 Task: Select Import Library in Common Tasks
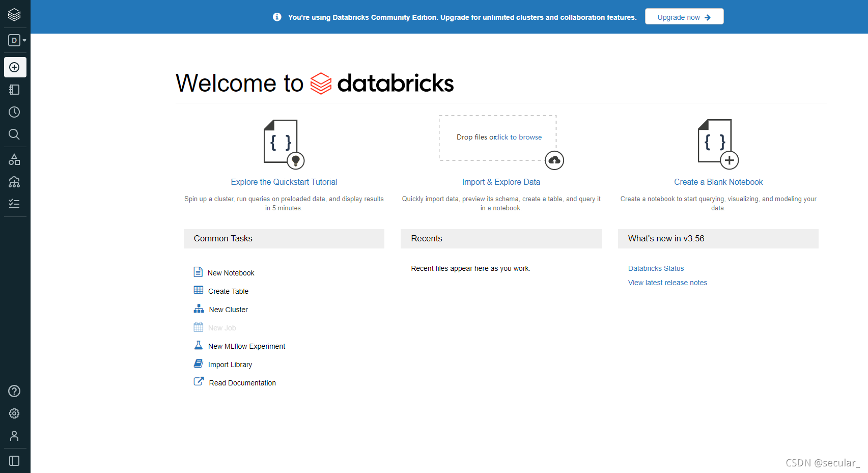coord(230,365)
